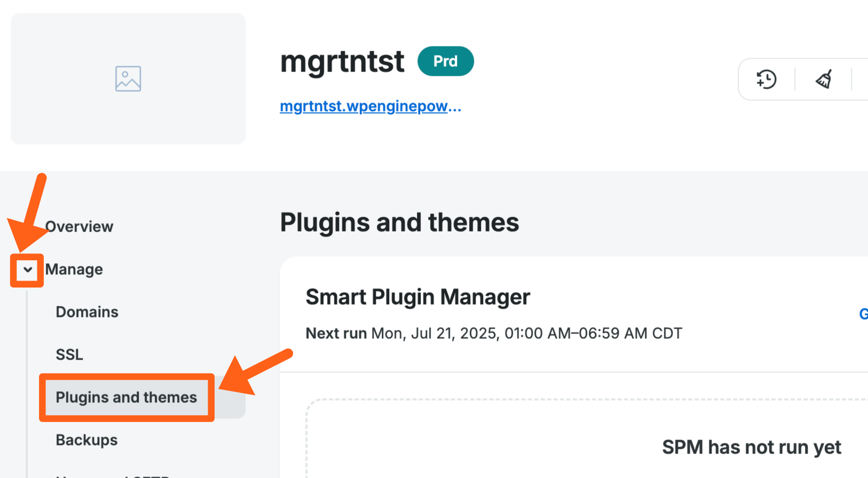868x478 pixels.
Task: Open the Backups sidebar item
Action: (x=86, y=440)
